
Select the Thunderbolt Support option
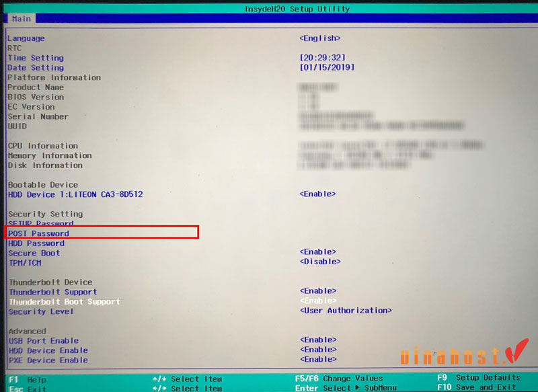pos(53,292)
